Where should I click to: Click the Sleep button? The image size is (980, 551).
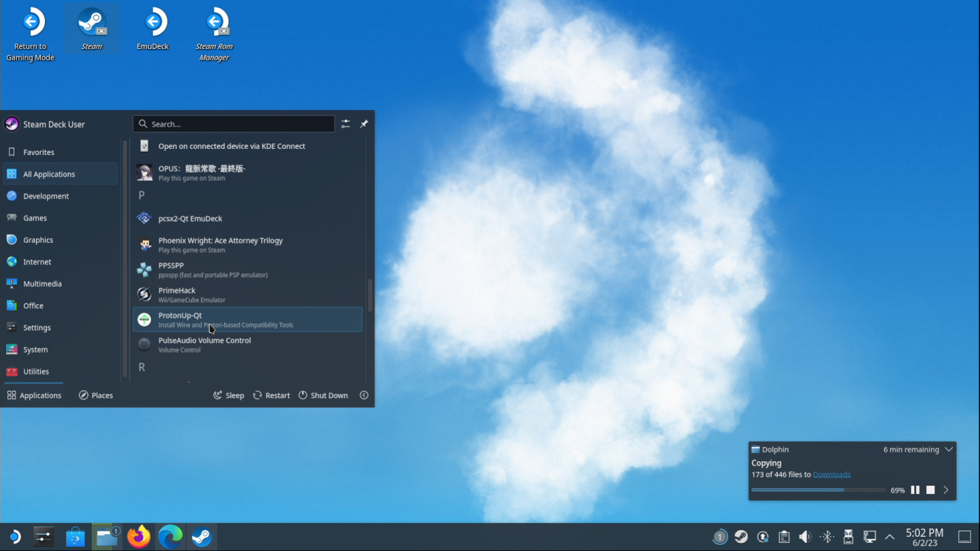click(229, 395)
